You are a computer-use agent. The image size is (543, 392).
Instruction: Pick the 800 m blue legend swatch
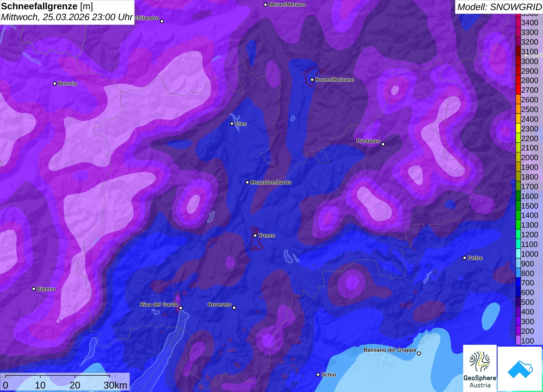[518, 273]
